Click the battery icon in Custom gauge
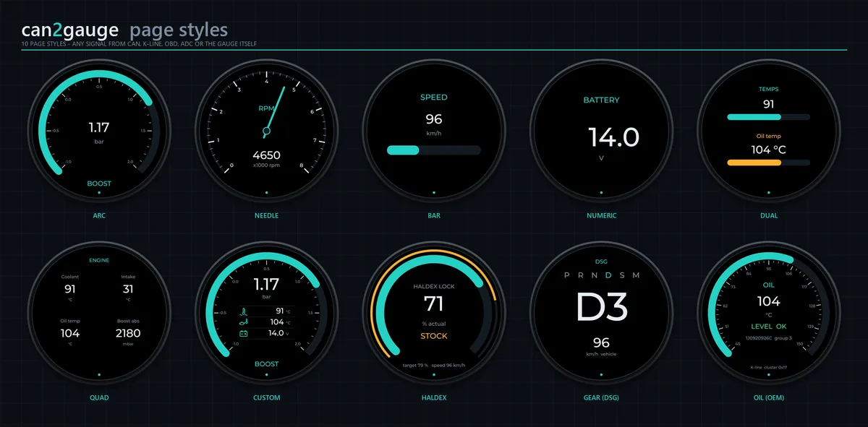Screen dimensions: 868x427 click(x=244, y=333)
